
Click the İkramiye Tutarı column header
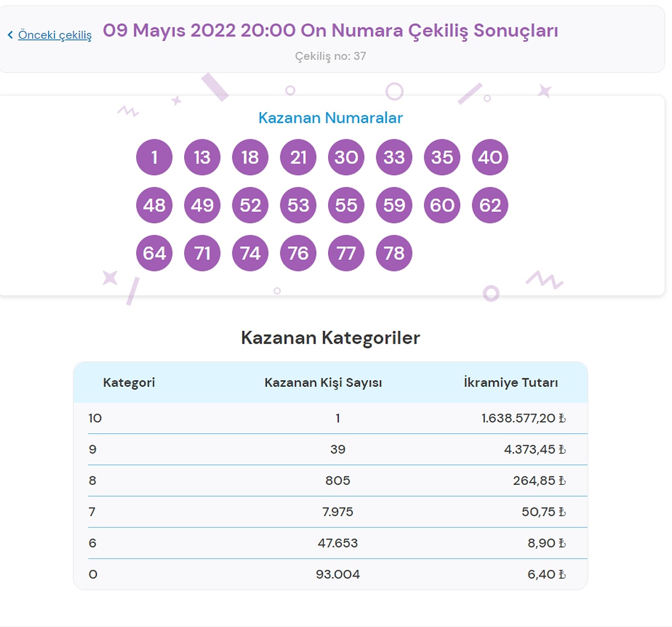511,383
